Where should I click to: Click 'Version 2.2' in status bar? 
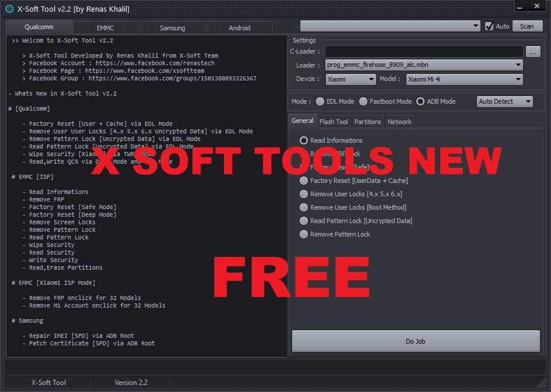(x=131, y=383)
